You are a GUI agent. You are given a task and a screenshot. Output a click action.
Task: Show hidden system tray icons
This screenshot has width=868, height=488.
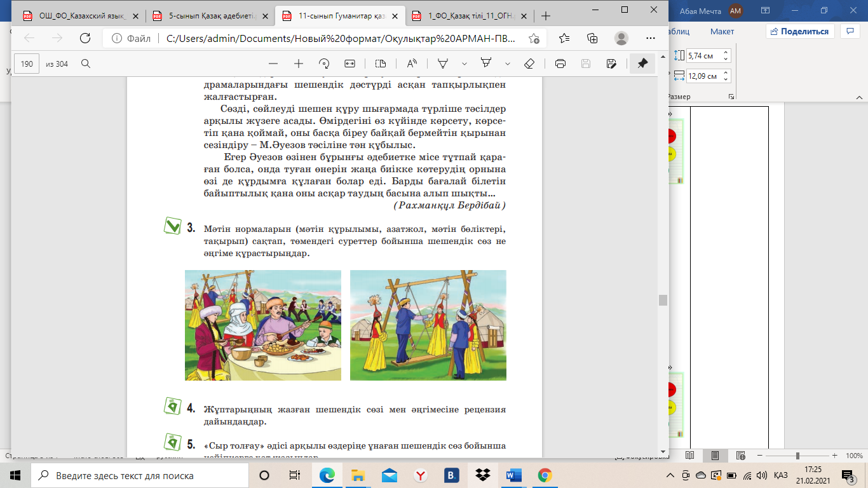click(x=672, y=475)
